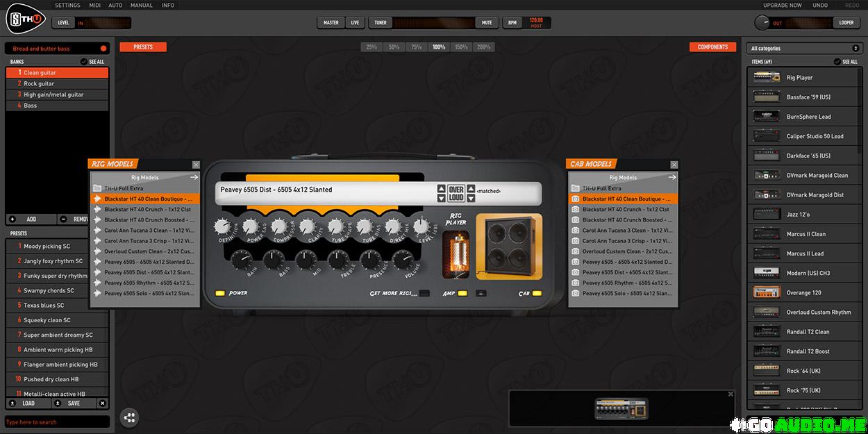Close the Cab Models panel

click(x=674, y=165)
